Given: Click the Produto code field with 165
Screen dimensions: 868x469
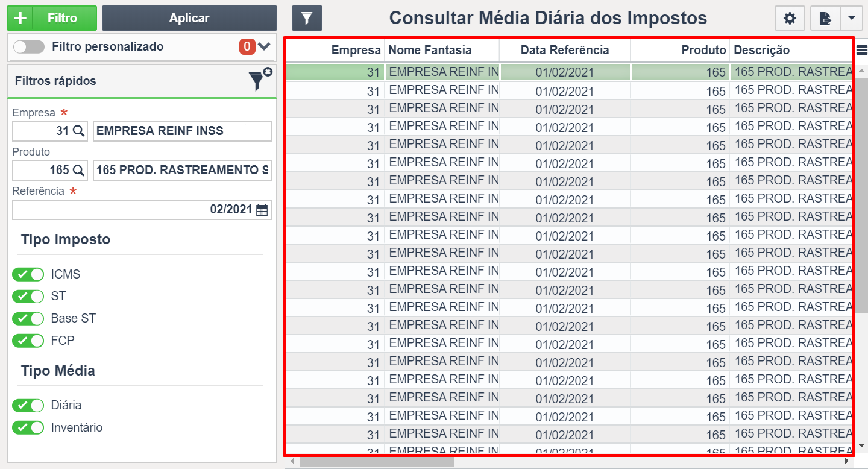Looking at the screenshot, I should pos(50,170).
